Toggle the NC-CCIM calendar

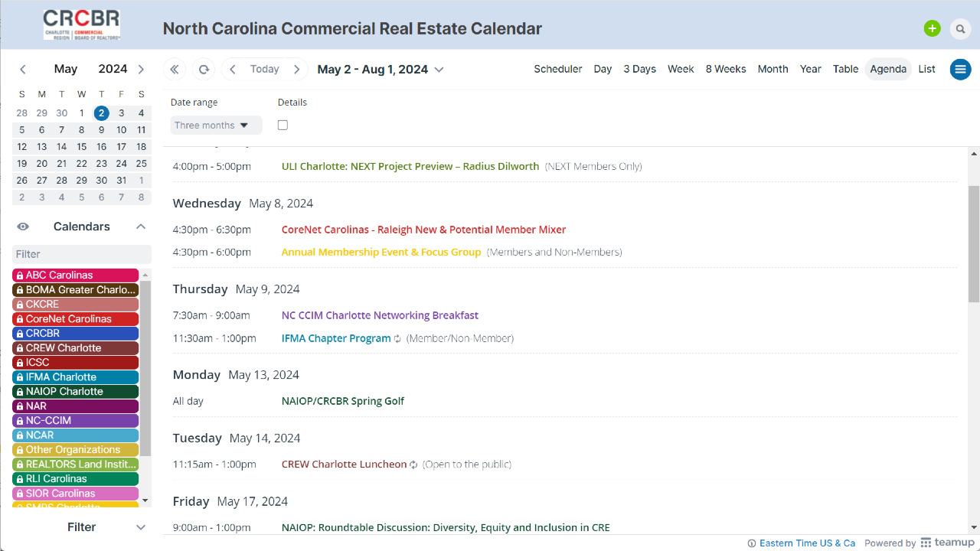point(76,420)
